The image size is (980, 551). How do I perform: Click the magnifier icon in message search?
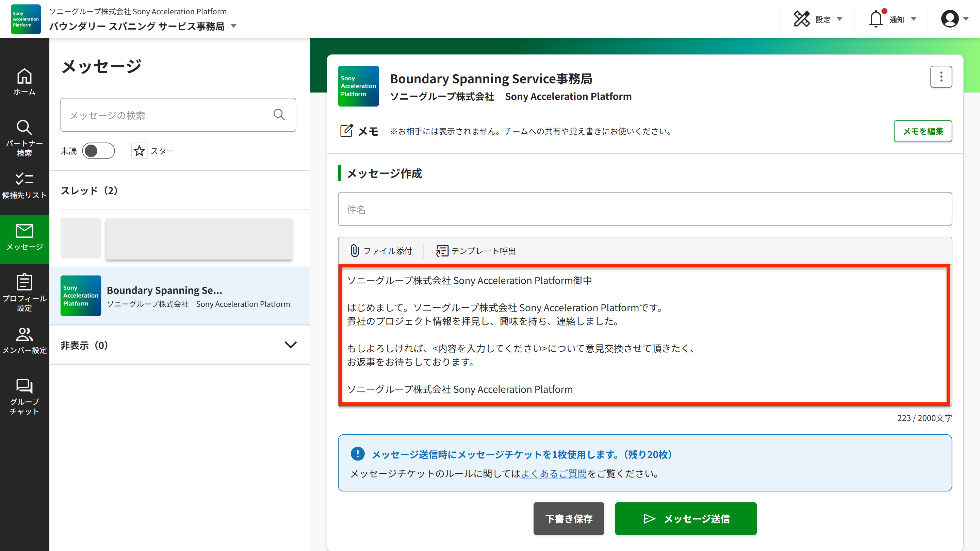tap(279, 115)
